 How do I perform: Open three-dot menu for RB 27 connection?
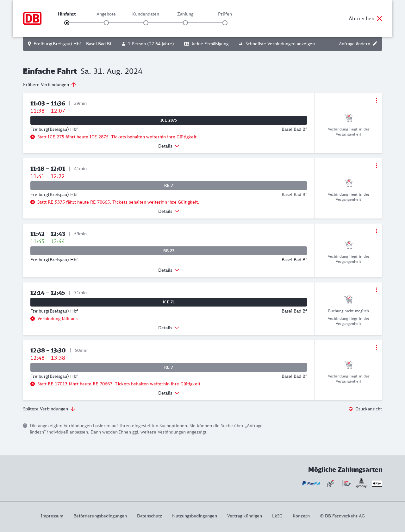[x=376, y=231]
